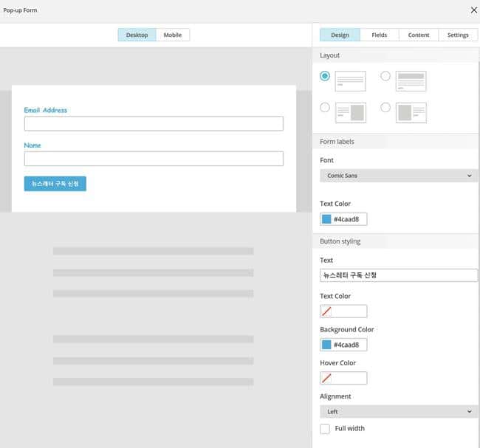Set the Hover Color swatch

point(326,378)
